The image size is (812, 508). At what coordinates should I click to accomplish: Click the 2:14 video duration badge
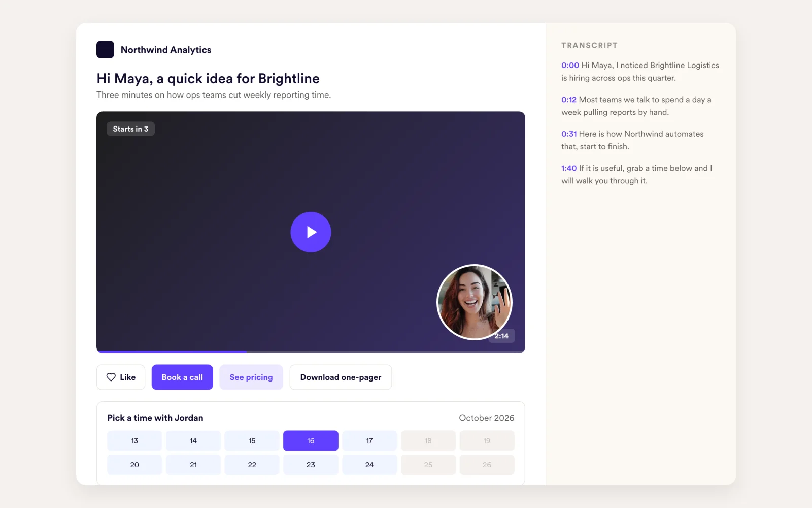point(502,336)
